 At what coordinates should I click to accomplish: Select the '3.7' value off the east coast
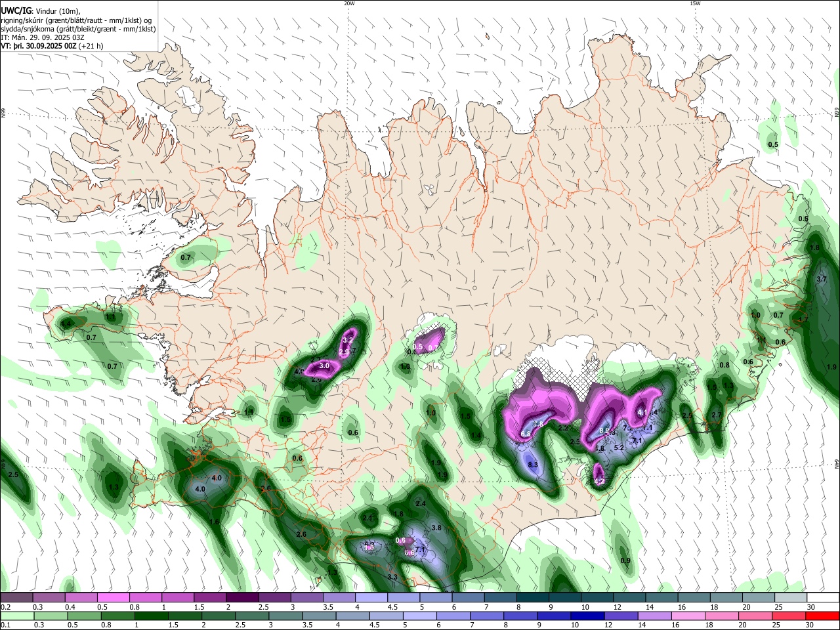(822, 280)
